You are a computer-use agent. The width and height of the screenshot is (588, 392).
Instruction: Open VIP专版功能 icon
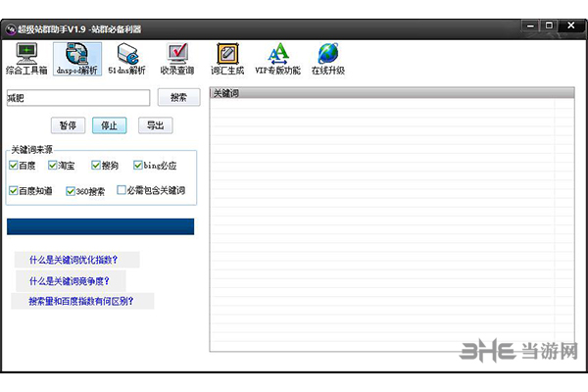(278, 58)
